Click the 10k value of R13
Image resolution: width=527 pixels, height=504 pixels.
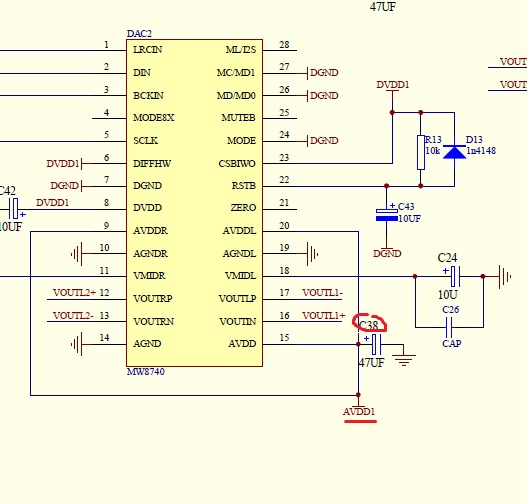click(x=433, y=151)
